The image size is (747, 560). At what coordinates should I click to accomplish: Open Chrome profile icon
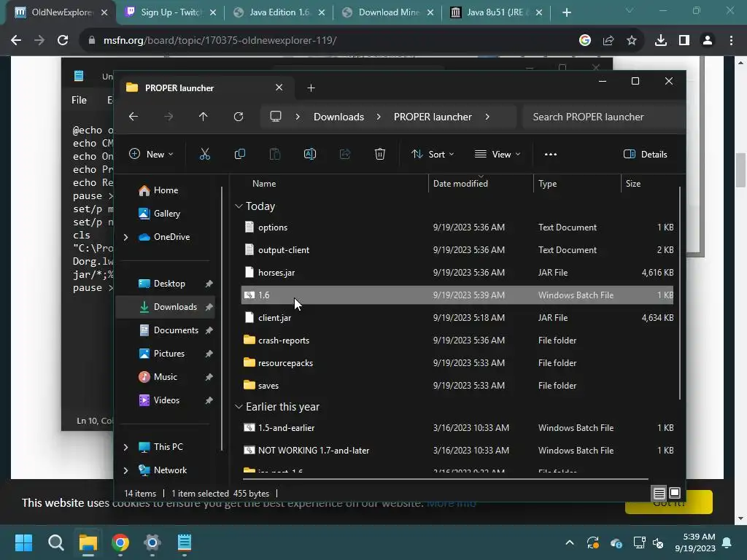[x=708, y=41]
